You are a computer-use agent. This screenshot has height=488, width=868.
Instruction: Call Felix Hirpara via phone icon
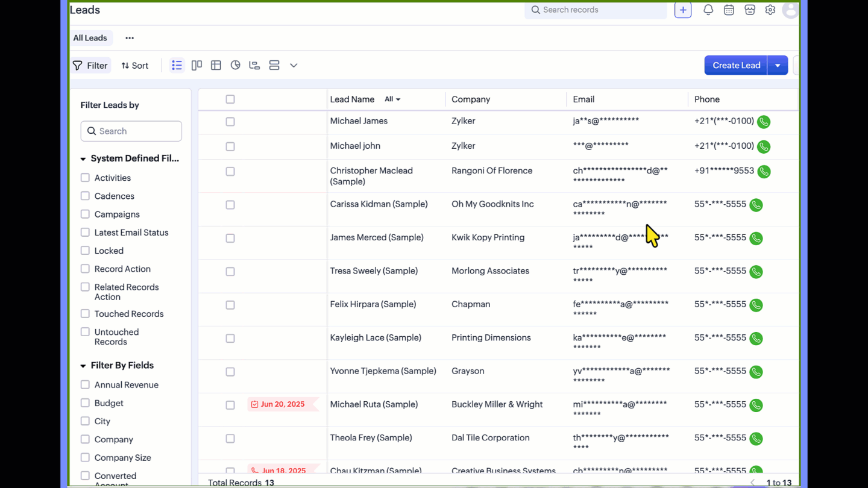click(756, 305)
